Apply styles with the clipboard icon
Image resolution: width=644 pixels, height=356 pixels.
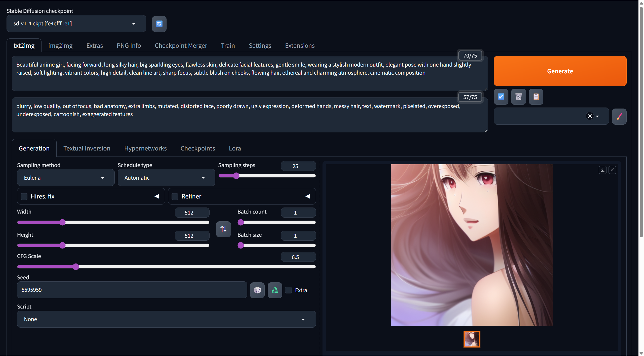coord(536,96)
